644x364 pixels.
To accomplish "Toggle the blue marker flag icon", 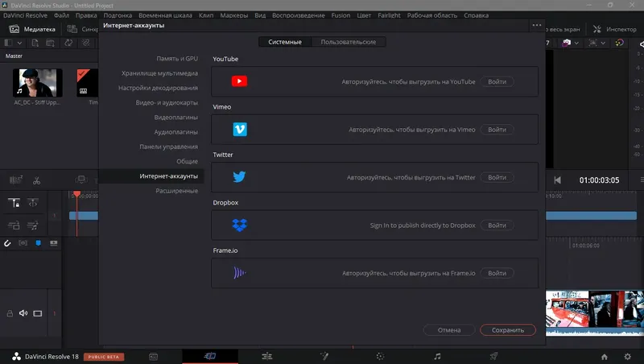I will pos(38,243).
